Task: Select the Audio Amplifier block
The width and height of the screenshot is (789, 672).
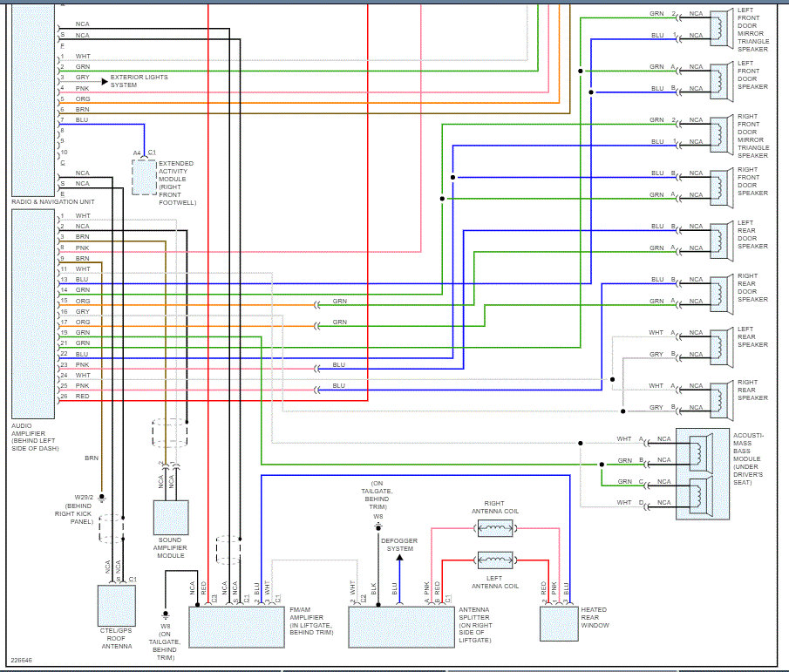Action: [x=33, y=314]
